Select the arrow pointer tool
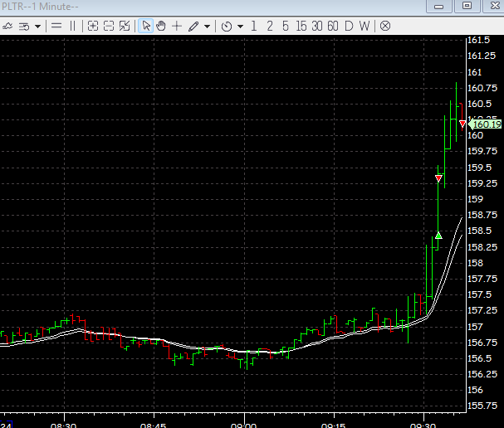 coord(146,26)
